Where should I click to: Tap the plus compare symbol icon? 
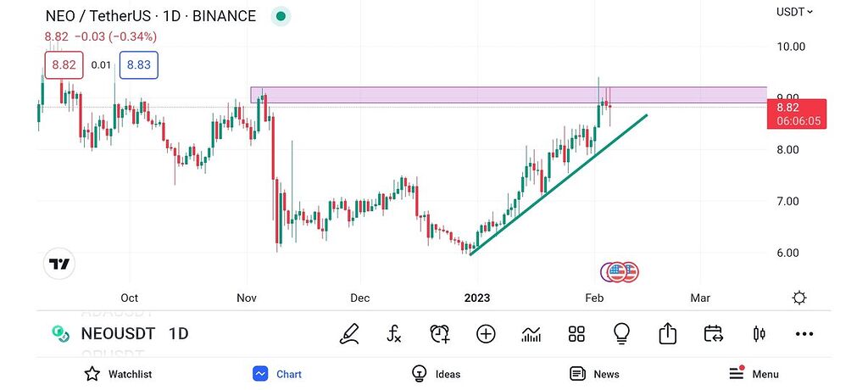486,334
